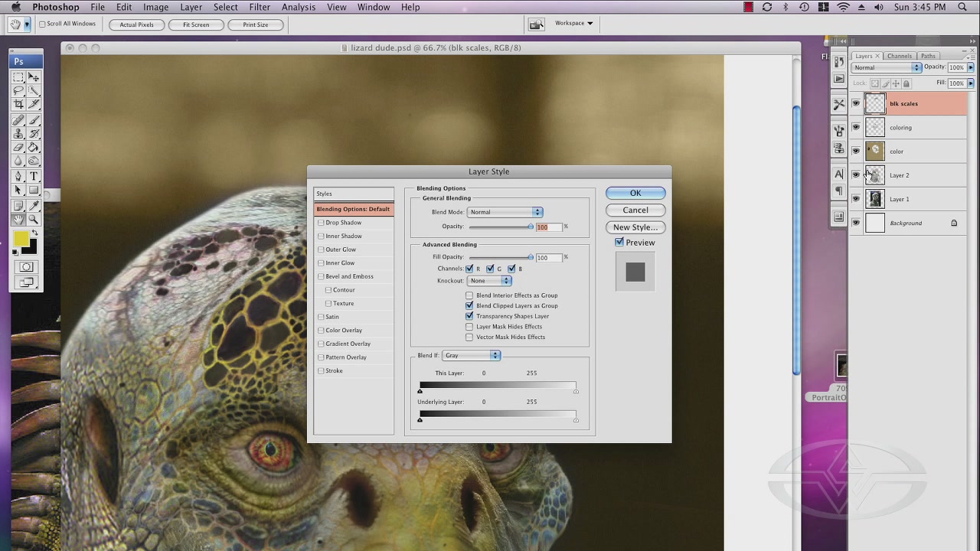This screenshot has height=551, width=980.
Task: Open the Filter menu
Action: [x=260, y=7]
